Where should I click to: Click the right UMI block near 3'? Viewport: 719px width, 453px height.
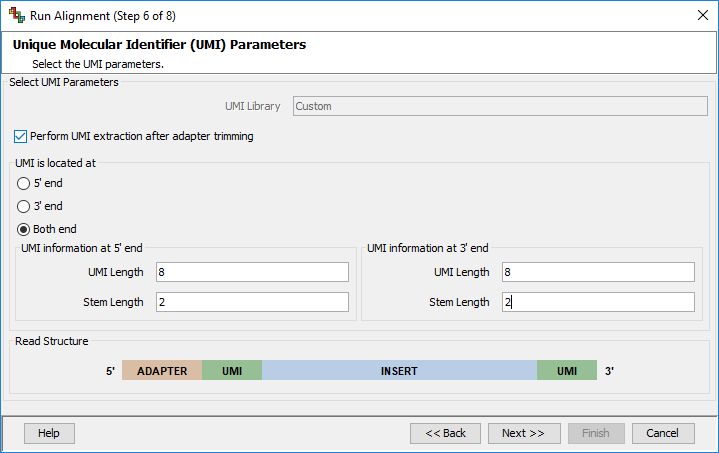[567, 370]
